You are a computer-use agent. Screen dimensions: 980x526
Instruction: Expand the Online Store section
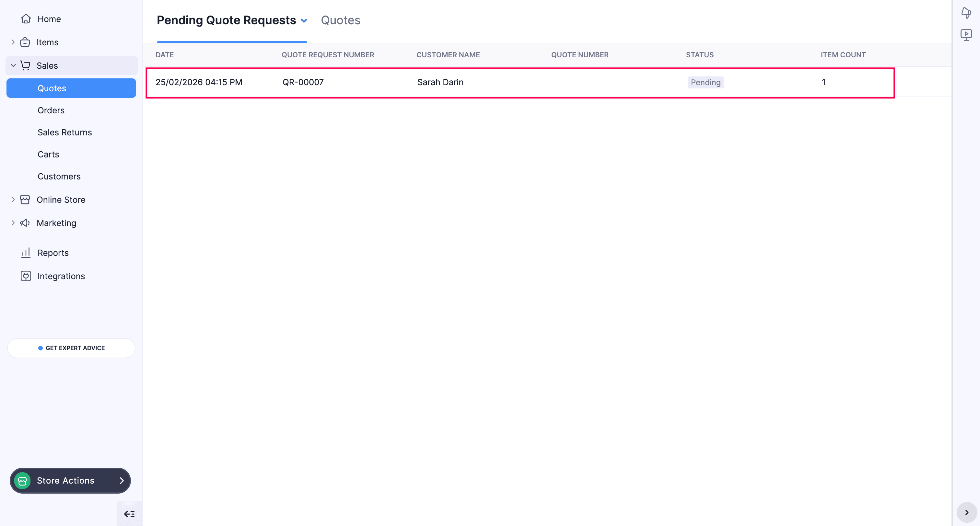(13, 199)
